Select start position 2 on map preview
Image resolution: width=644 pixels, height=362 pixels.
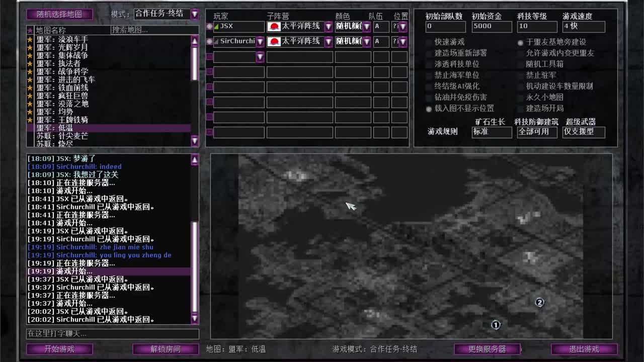point(539,302)
